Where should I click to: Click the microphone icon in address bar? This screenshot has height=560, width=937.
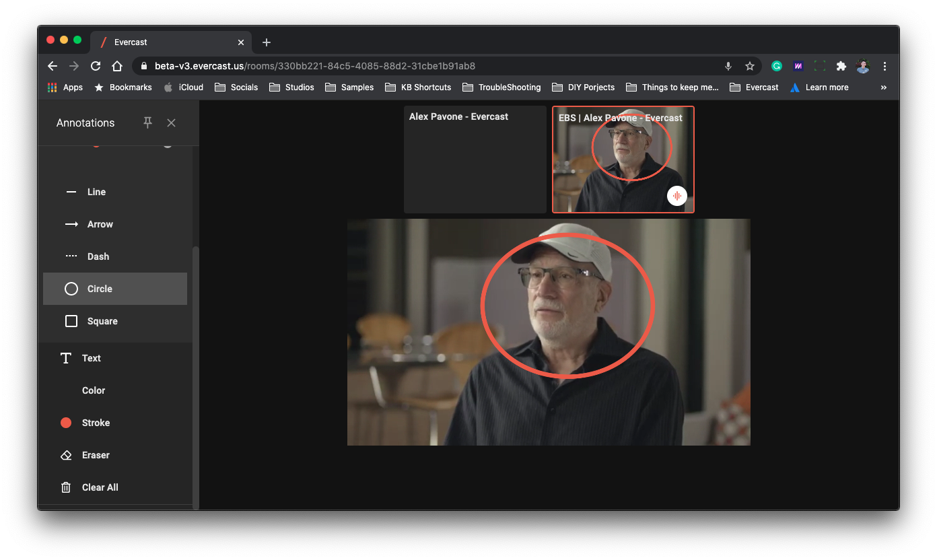[x=728, y=66]
